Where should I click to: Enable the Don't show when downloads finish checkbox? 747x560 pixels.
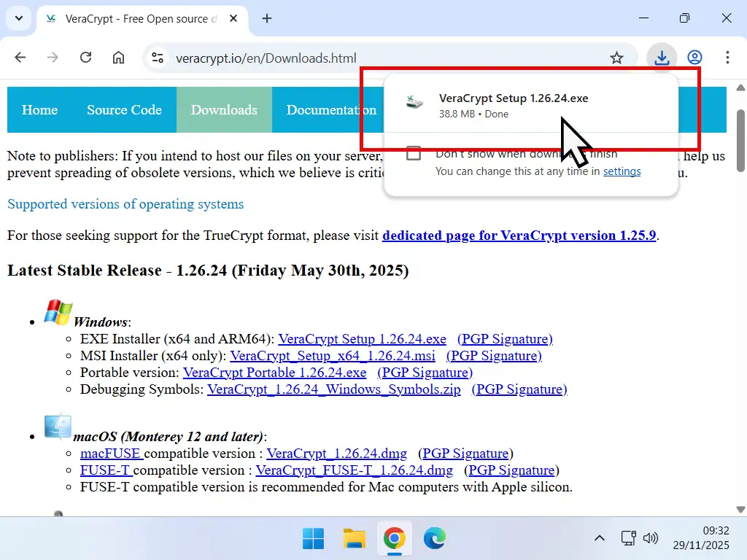click(414, 154)
